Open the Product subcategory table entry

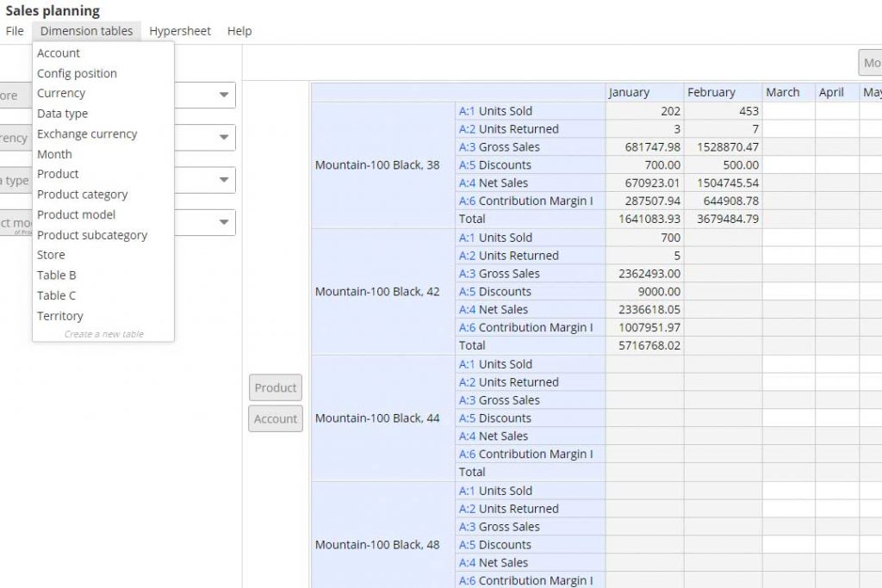[92, 235]
